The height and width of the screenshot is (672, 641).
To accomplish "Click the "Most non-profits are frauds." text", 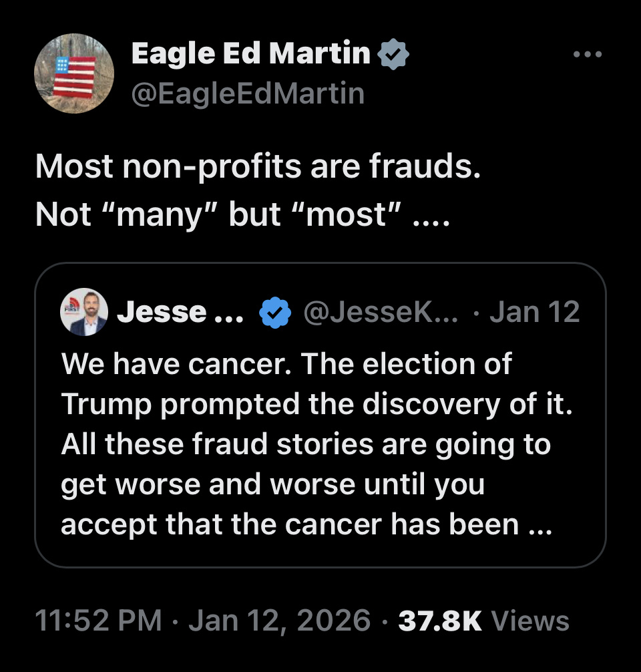I will pos(258,167).
